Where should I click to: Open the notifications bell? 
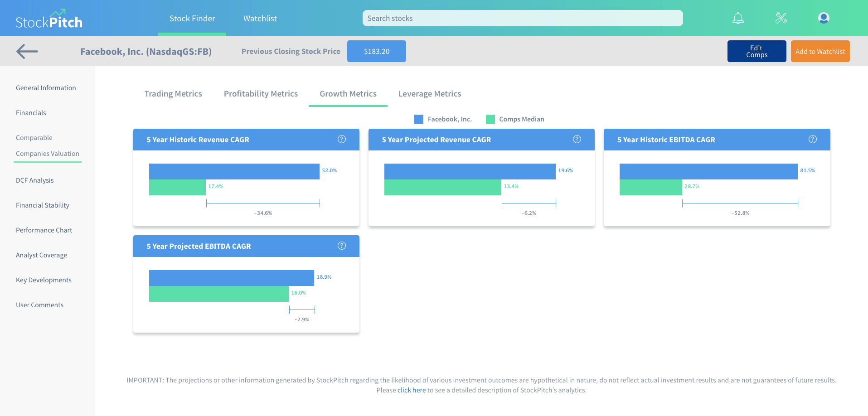[x=738, y=18]
